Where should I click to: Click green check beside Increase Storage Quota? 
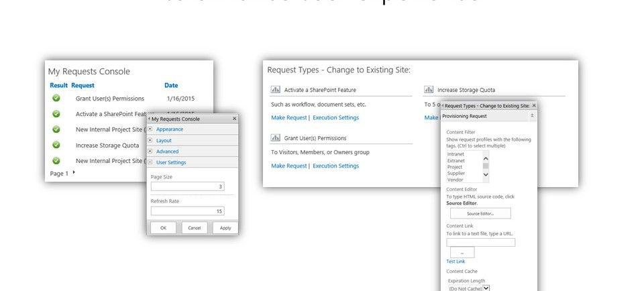point(56,145)
